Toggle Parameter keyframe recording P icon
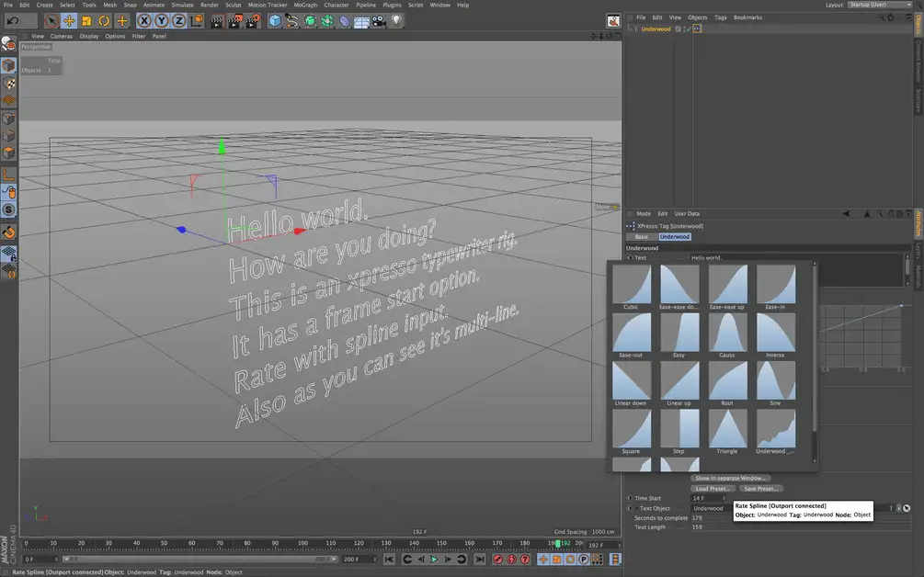Image resolution: width=924 pixels, height=577 pixels. tap(584, 560)
